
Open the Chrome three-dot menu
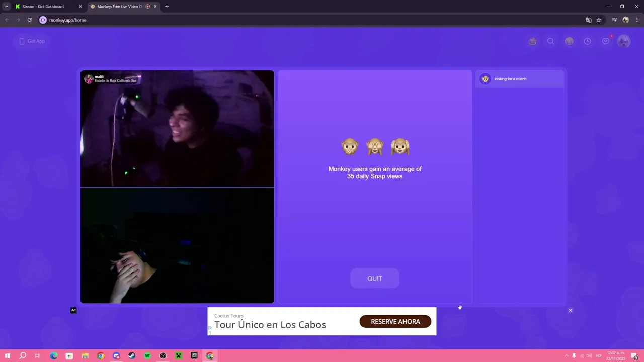tap(637, 20)
